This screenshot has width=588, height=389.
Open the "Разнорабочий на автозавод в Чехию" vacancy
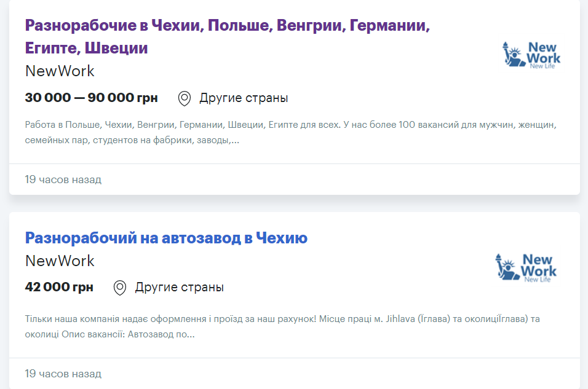coord(166,238)
